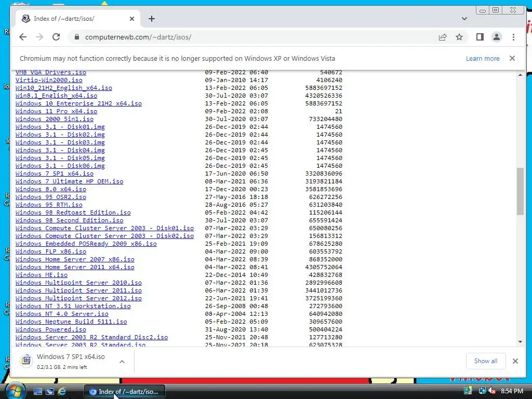Expand download options for Windows 7 SP1 x64.iso
Viewport: 532px width, 399px height.
click(122, 362)
